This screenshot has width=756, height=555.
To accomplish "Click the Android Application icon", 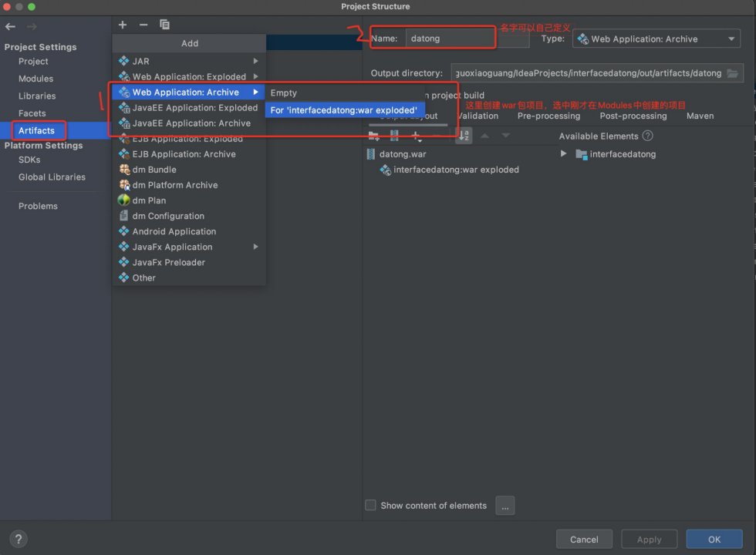I will coord(124,230).
